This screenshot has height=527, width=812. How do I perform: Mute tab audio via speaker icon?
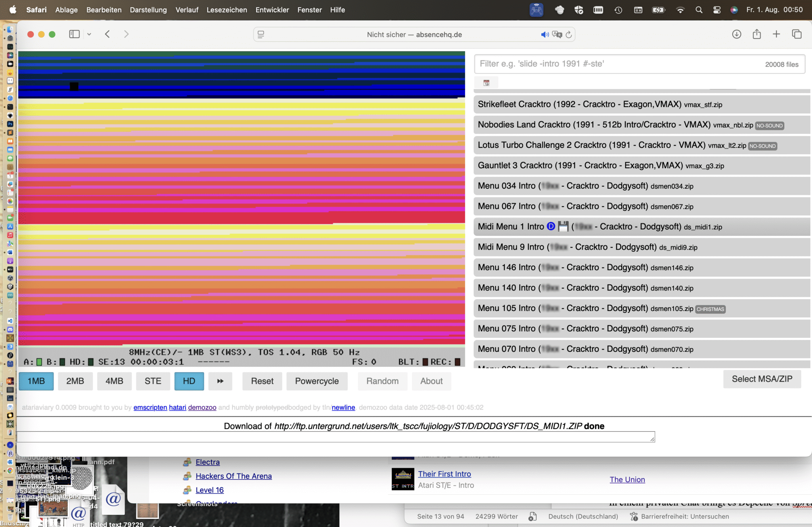click(x=545, y=34)
